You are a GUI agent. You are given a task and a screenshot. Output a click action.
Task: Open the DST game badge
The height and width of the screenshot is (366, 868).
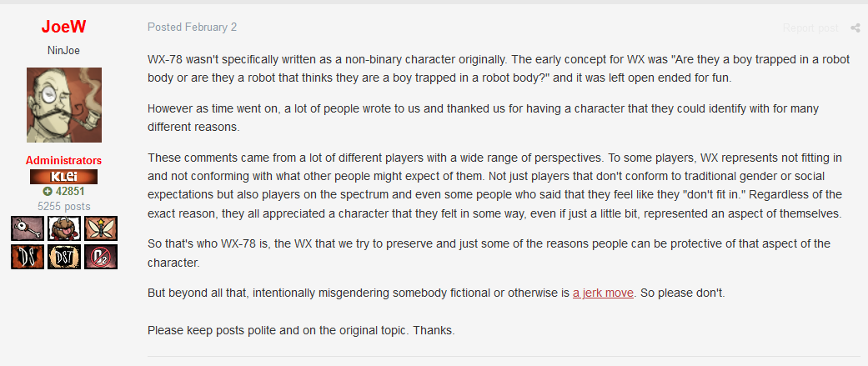pos(63,257)
